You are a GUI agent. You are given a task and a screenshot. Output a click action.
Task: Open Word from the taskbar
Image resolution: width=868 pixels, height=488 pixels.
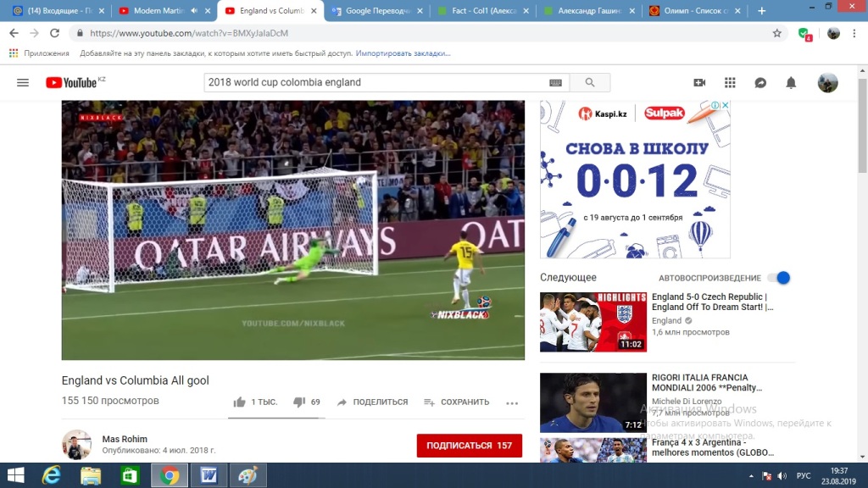click(209, 475)
